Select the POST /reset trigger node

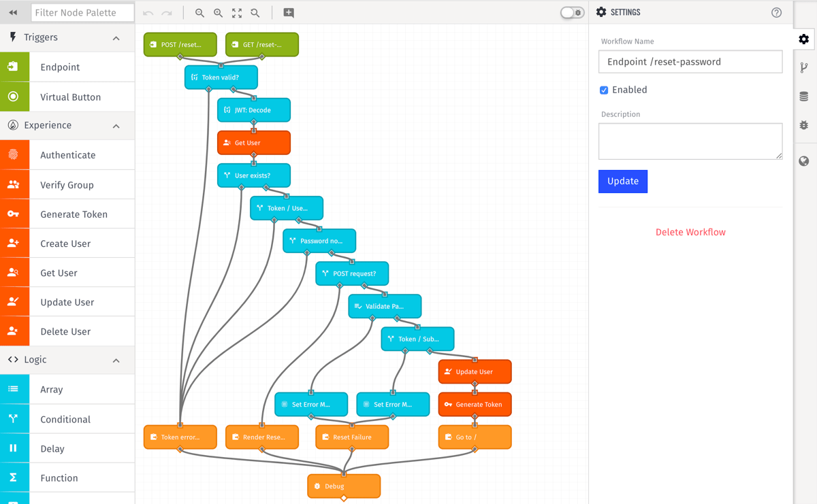[x=180, y=45]
